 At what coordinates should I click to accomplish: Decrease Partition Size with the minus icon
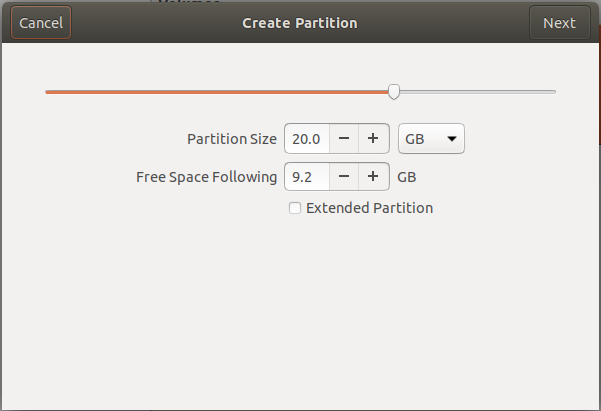[x=344, y=138]
